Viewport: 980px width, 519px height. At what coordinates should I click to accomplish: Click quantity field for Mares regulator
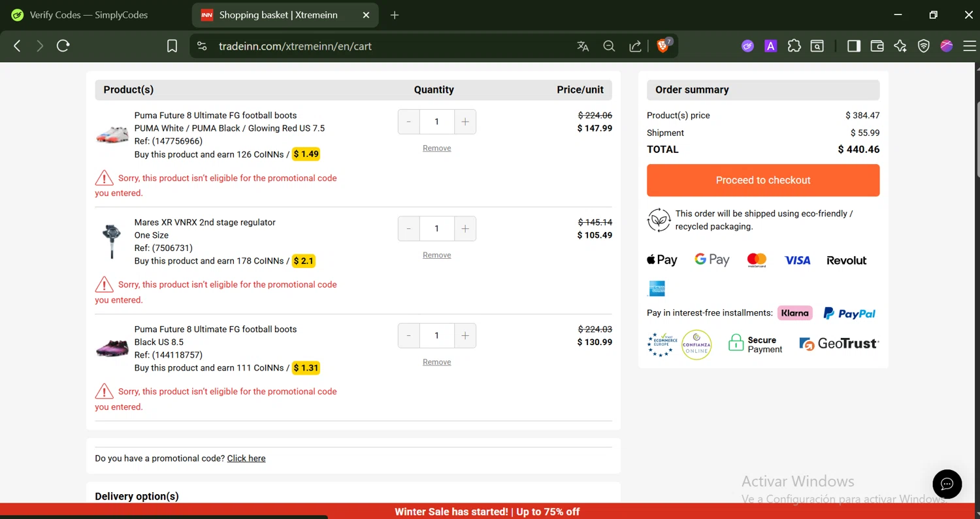click(x=437, y=229)
